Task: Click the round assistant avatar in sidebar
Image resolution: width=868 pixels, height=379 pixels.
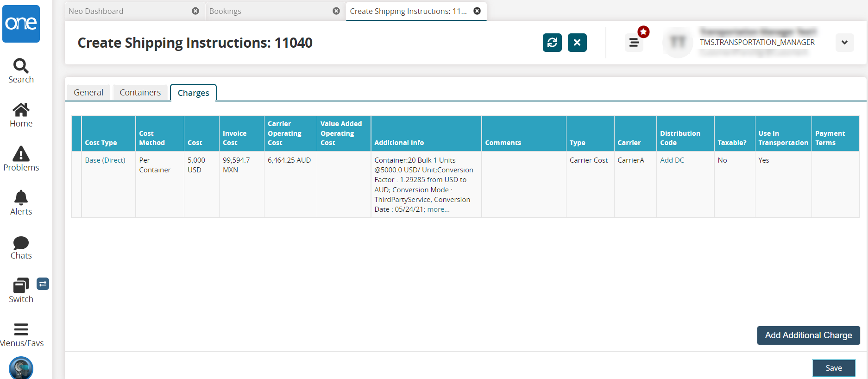Action: tap(21, 368)
